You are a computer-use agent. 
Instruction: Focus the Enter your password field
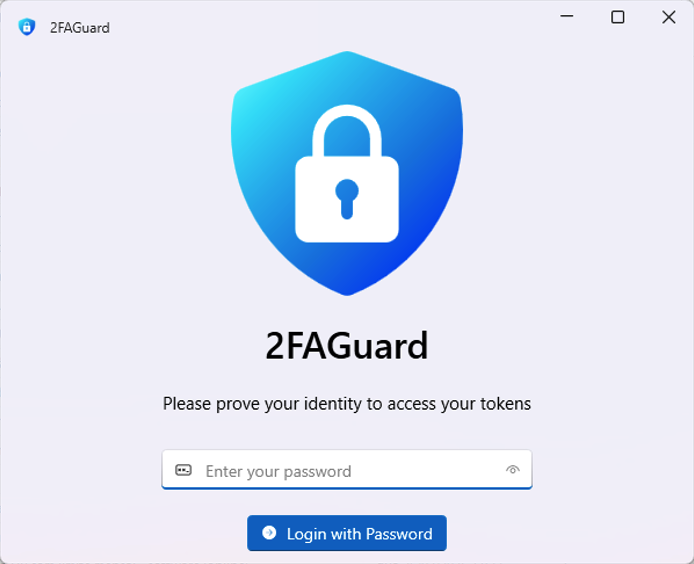pos(347,470)
